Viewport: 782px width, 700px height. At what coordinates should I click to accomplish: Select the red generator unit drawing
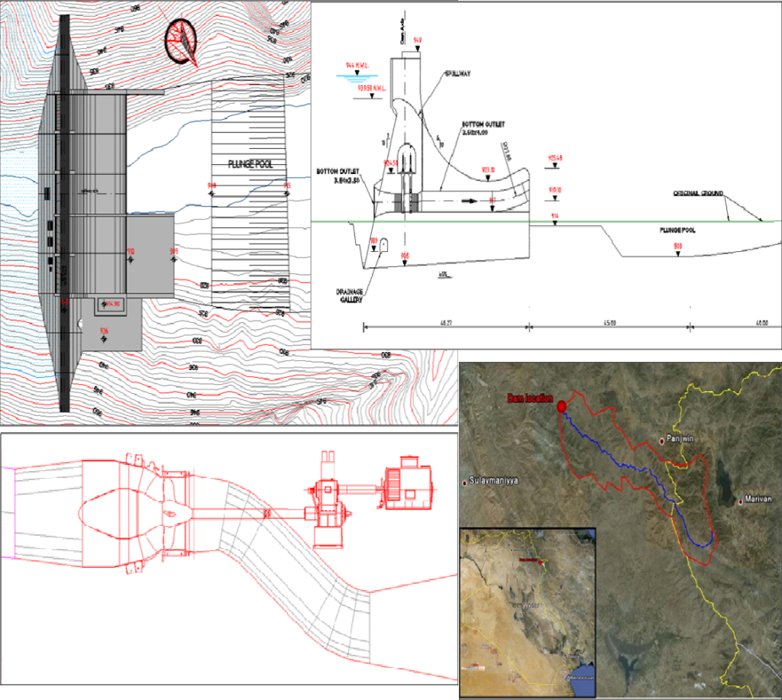pos(409,483)
